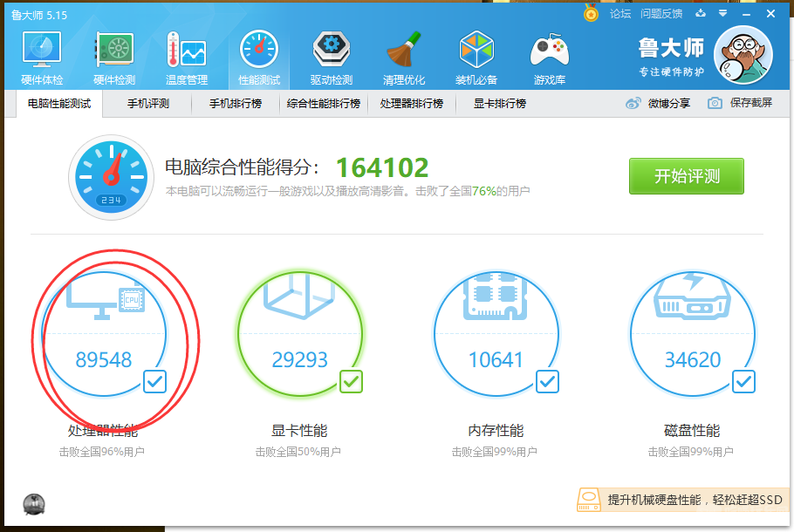
Task: Click the speedometer gauge icon showing 234
Action: pyautogui.click(x=111, y=177)
